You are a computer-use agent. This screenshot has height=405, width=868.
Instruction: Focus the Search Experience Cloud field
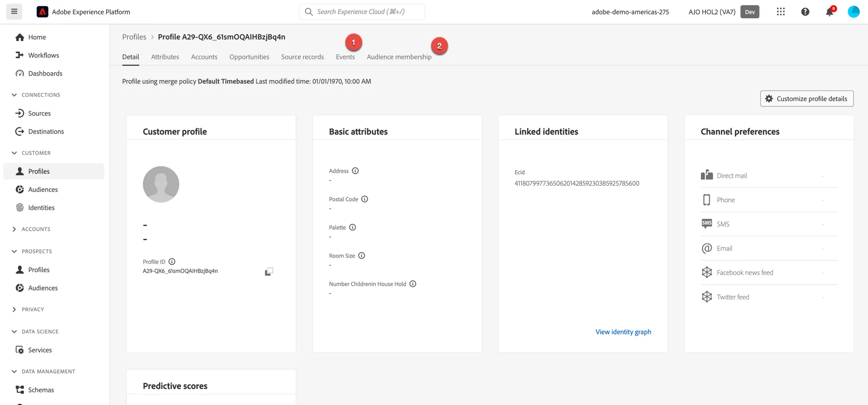[x=362, y=12]
